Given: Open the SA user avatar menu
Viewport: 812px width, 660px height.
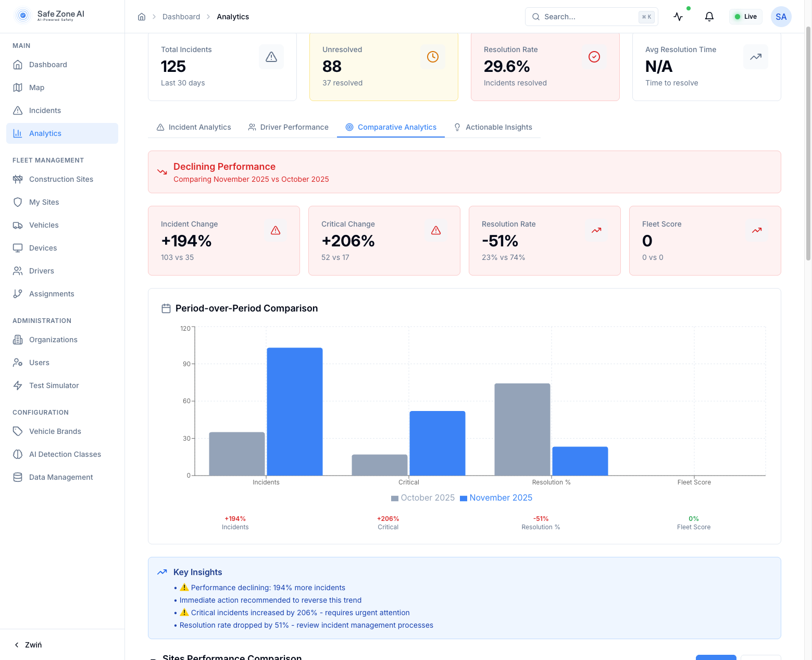Looking at the screenshot, I should click(781, 16).
